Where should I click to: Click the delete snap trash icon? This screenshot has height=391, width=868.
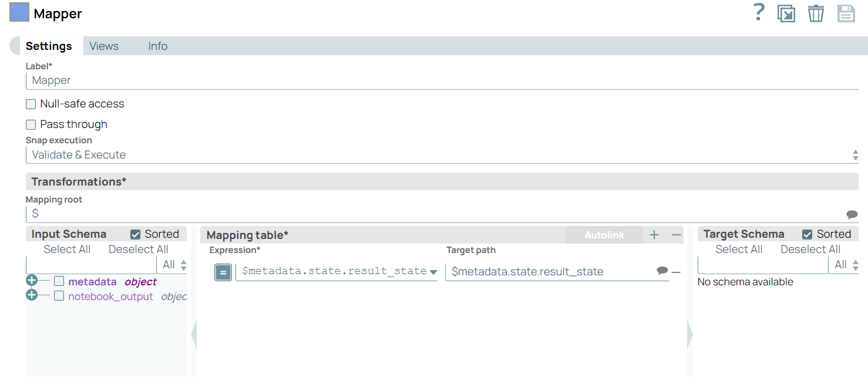(816, 13)
